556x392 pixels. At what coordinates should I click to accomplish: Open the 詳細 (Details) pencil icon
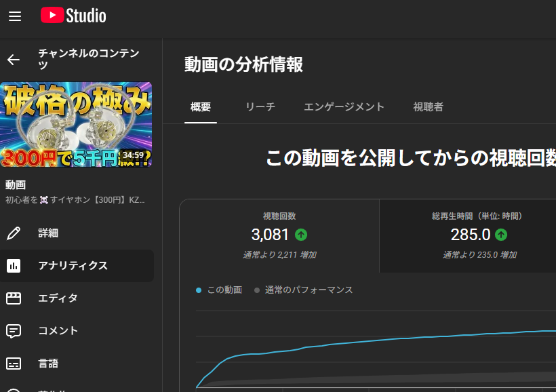click(14, 233)
